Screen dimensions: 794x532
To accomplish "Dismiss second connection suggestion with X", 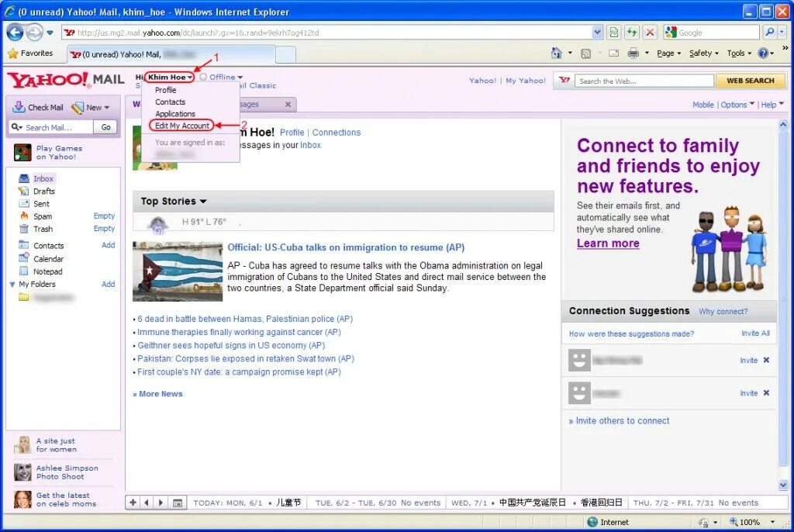I will point(766,393).
